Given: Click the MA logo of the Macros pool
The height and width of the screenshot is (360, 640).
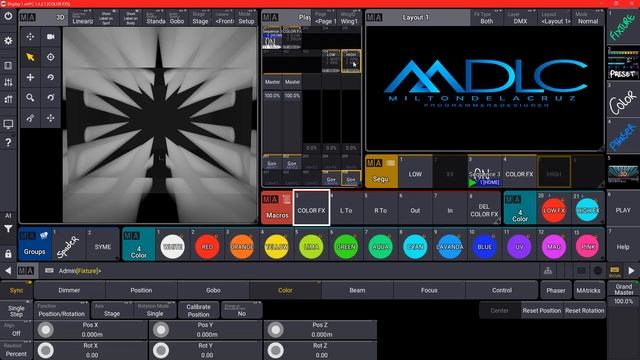Looking at the screenshot, I should pyautogui.click(x=271, y=200).
